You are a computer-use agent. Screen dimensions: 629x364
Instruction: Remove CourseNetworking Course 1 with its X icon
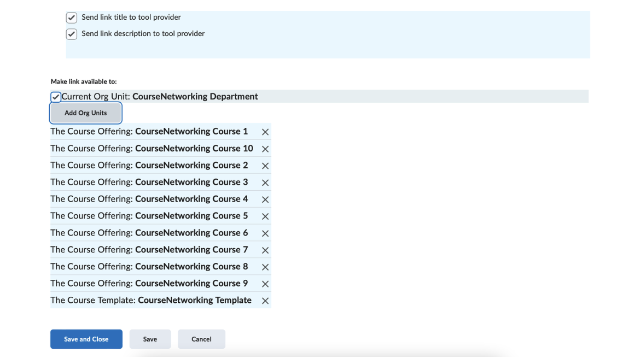coord(265,132)
